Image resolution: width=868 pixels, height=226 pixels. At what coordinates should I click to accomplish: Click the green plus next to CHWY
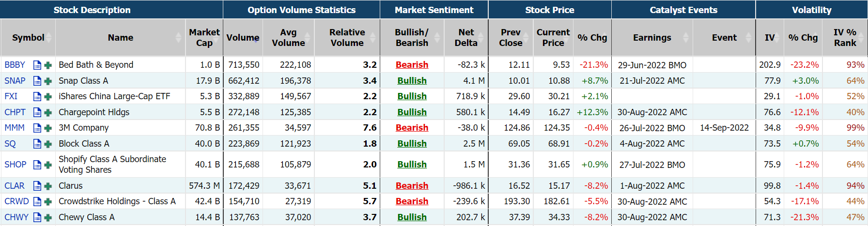pos(48,217)
